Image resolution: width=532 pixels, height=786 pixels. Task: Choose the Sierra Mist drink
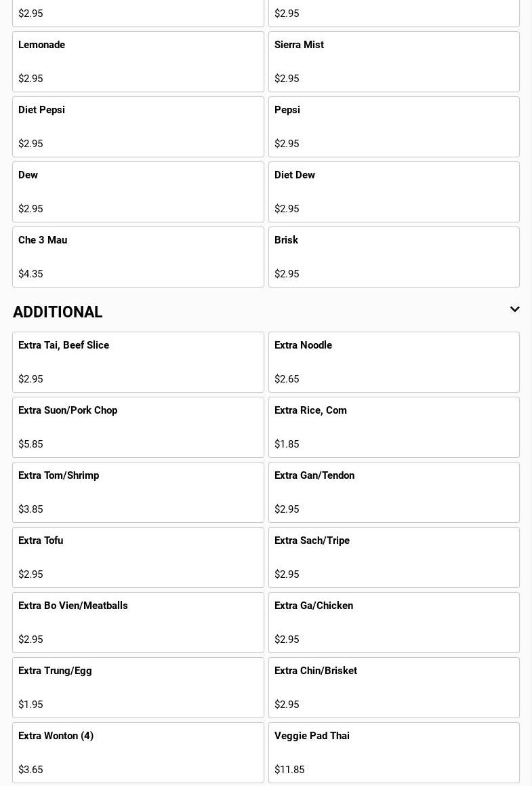pyautogui.click(x=394, y=62)
